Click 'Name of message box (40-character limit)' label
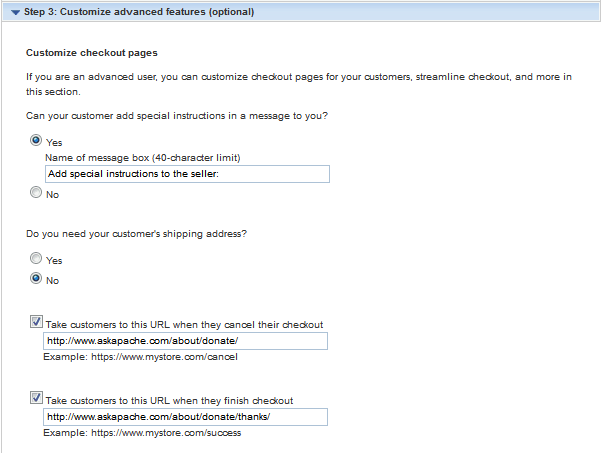The width and height of the screenshot is (604, 453). tap(143, 158)
